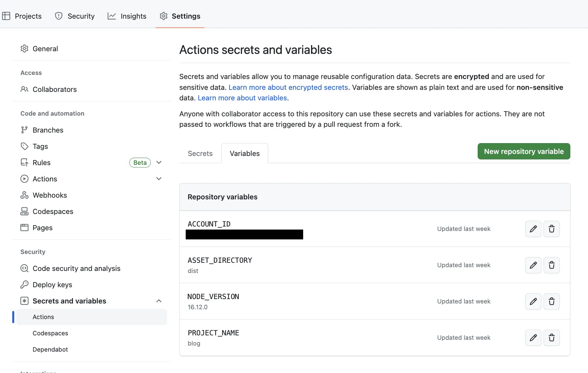588x373 pixels.
Task: Switch to the Secrets tab
Action: point(200,153)
